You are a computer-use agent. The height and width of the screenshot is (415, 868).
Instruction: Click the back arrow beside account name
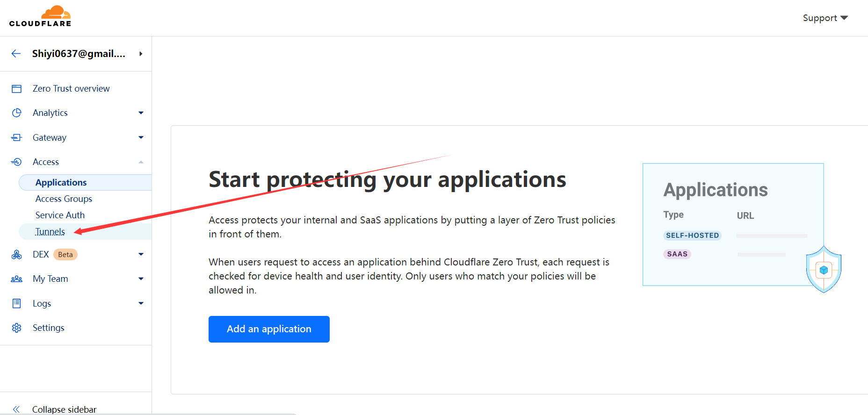tap(16, 54)
